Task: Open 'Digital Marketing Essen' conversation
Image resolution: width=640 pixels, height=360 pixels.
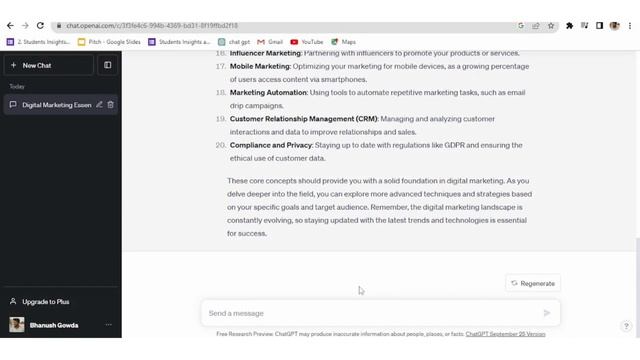Action: tap(56, 105)
